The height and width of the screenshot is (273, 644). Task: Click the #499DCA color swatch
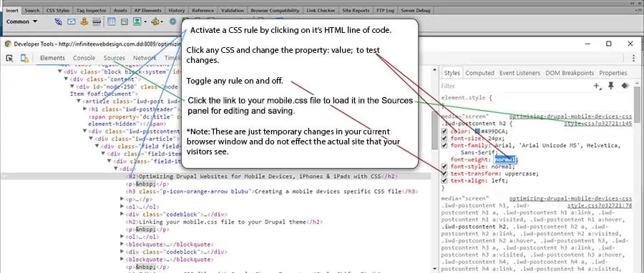tap(477, 131)
